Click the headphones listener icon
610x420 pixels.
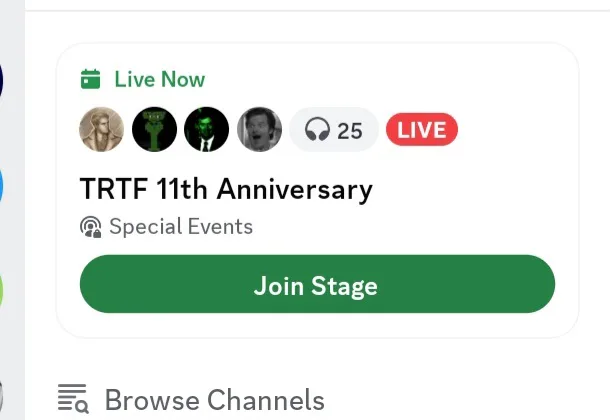click(x=317, y=131)
